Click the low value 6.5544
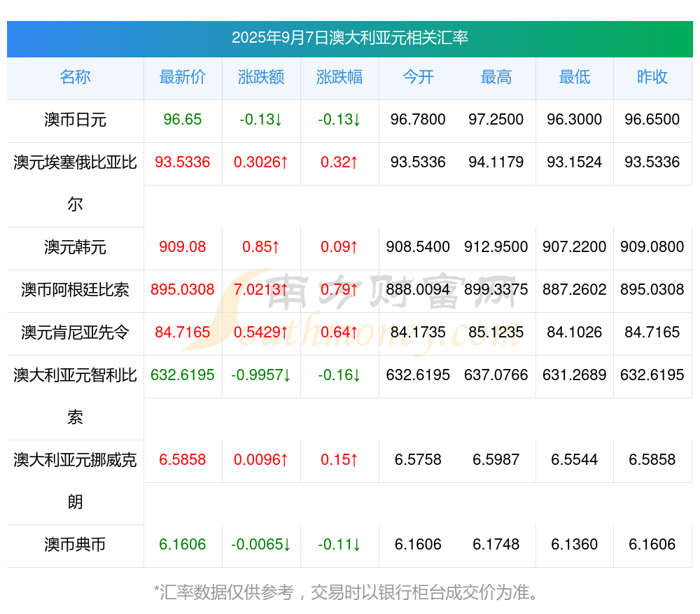 coord(575,460)
